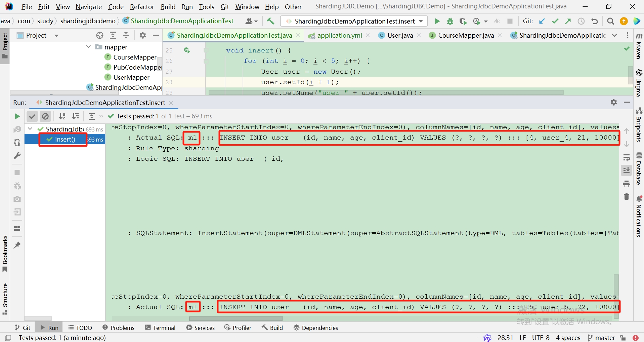Open the Dependencies tool window

tap(316, 328)
